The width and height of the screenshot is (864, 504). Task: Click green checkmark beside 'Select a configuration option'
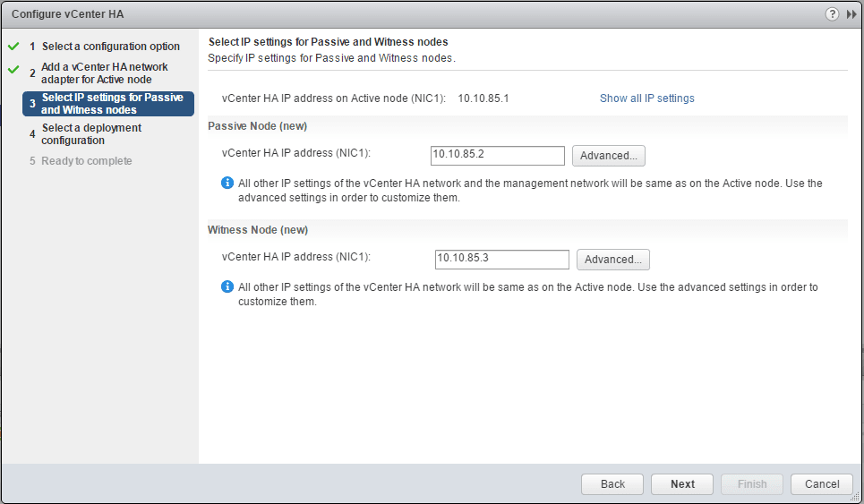tap(13, 46)
